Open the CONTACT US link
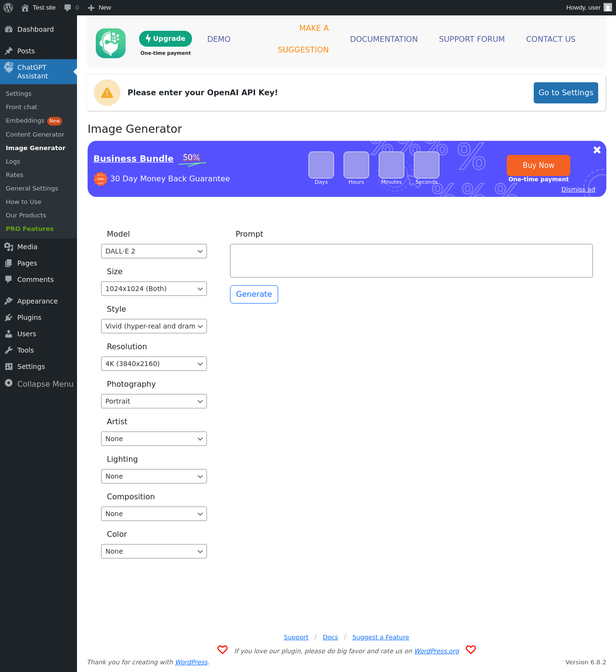This screenshot has height=672, width=616. (x=551, y=39)
